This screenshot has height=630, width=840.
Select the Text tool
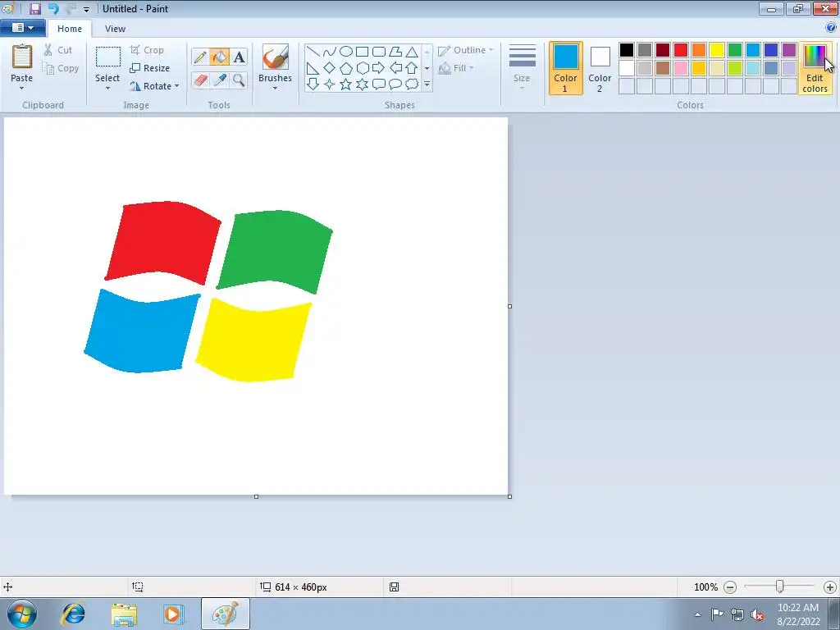click(239, 57)
